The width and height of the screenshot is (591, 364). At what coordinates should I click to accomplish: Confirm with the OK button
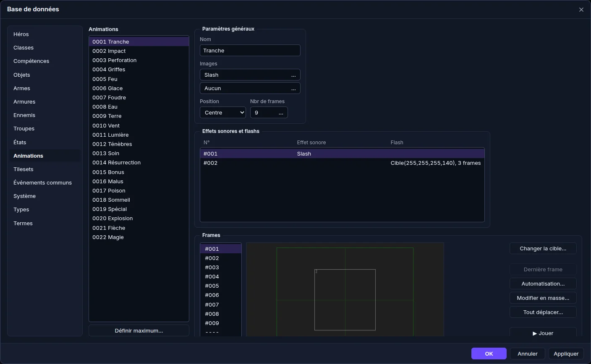(x=489, y=354)
